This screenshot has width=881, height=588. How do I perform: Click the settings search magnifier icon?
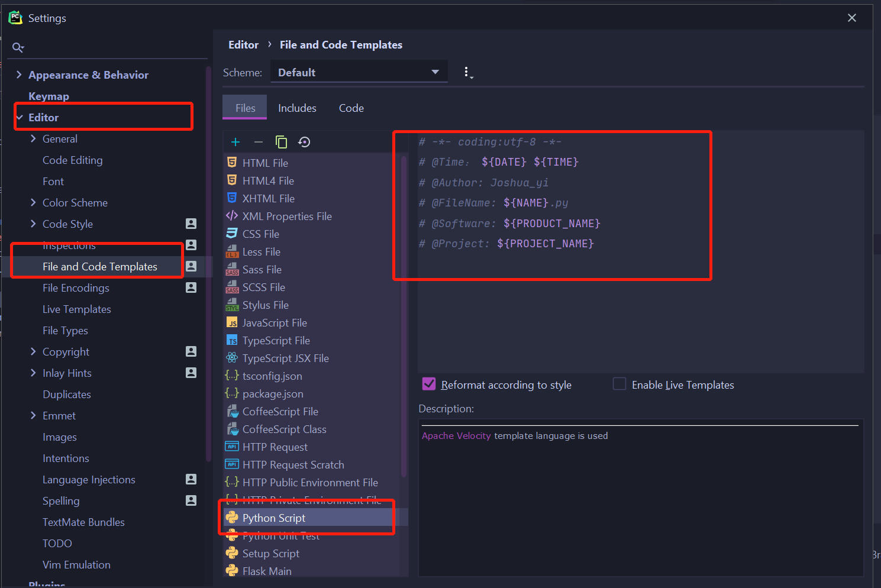tap(18, 47)
